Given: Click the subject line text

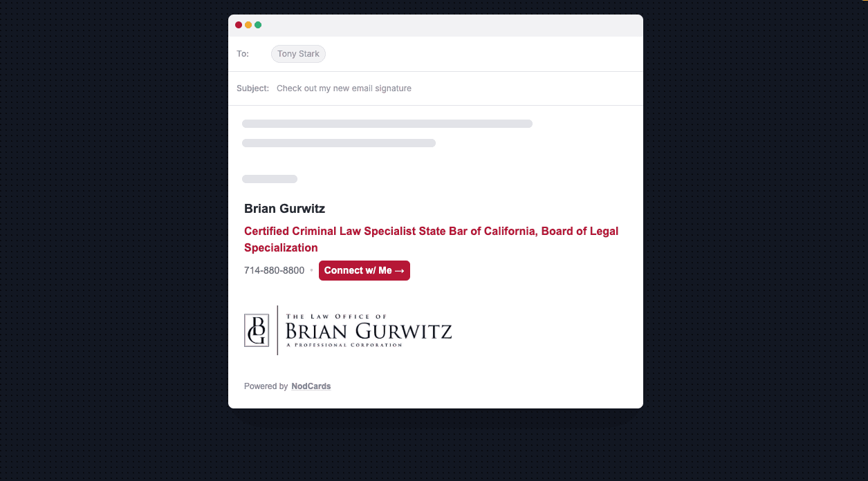Looking at the screenshot, I should click(x=344, y=88).
